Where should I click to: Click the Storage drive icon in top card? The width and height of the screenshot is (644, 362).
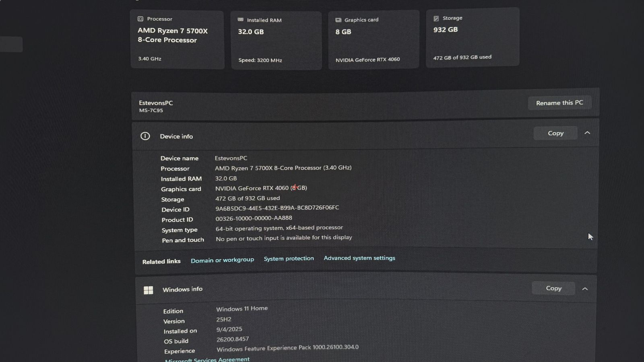pos(436,19)
